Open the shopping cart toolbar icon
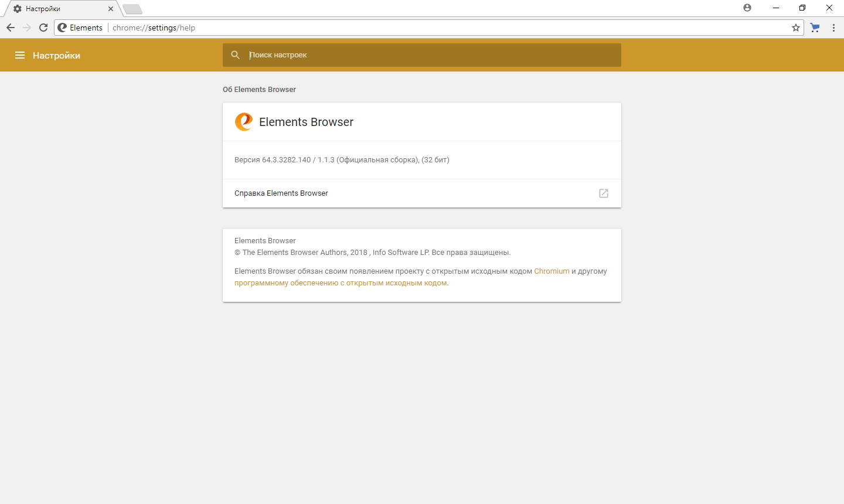The image size is (844, 504). click(x=815, y=28)
